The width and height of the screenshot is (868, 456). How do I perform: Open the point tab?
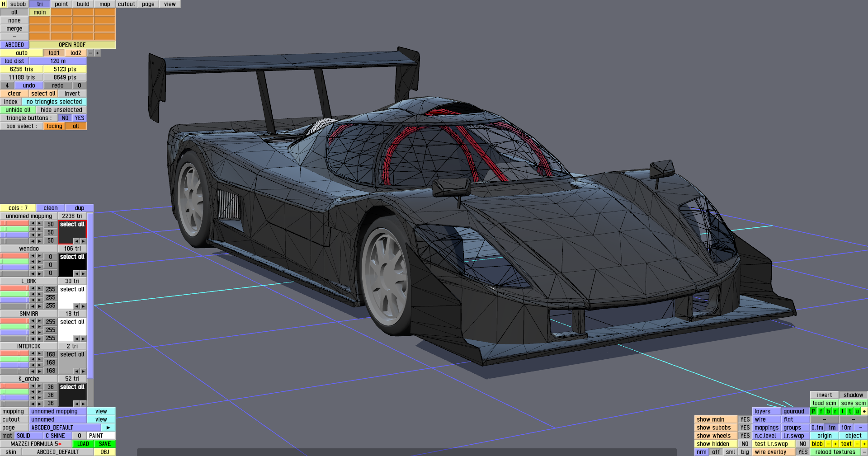pyautogui.click(x=61, y=4)
